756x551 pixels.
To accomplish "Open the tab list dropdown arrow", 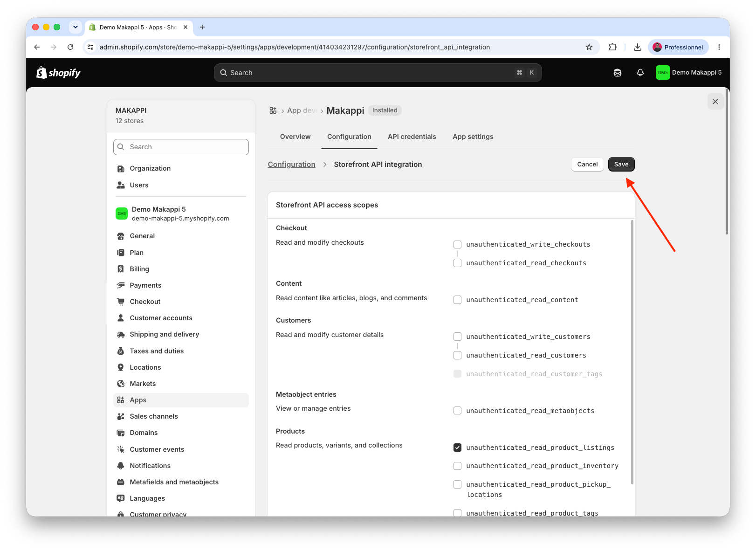I will click(x=76, y=27).
